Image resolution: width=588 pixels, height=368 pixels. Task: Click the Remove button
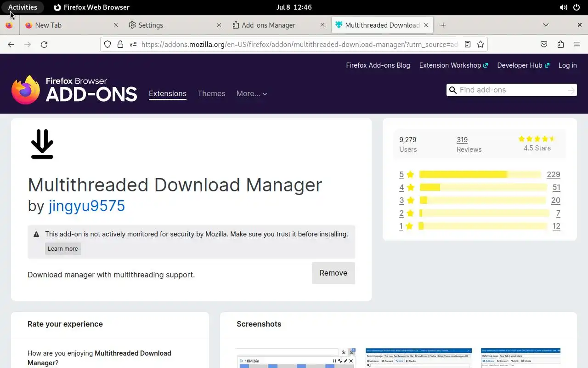point(334,273)
